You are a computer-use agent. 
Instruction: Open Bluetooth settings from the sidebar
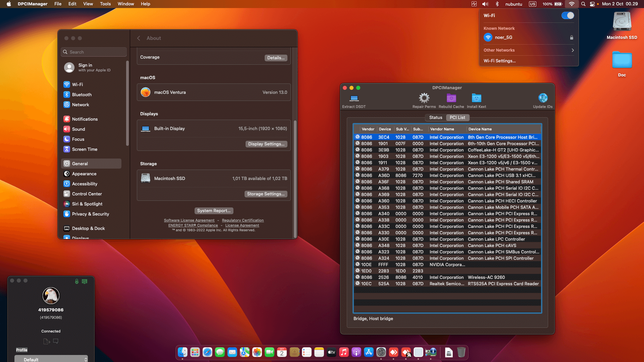point(82,95)
